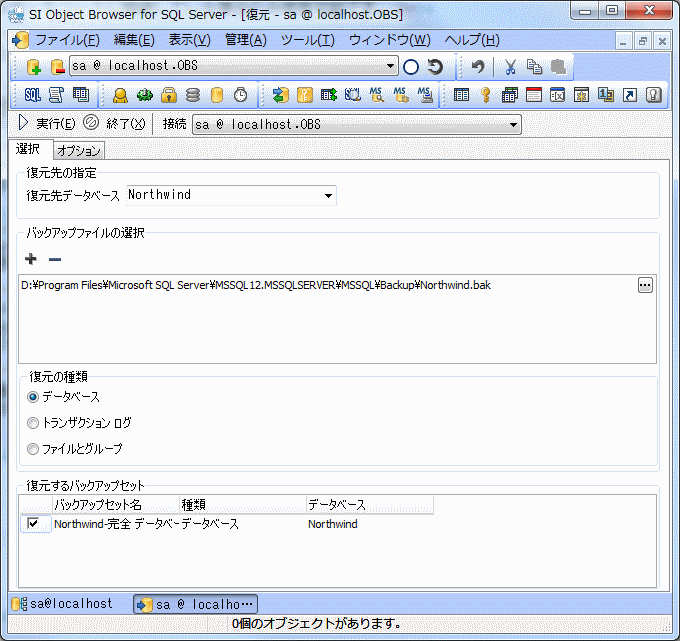Click the minus icon to remove backup file

point(54,259)
